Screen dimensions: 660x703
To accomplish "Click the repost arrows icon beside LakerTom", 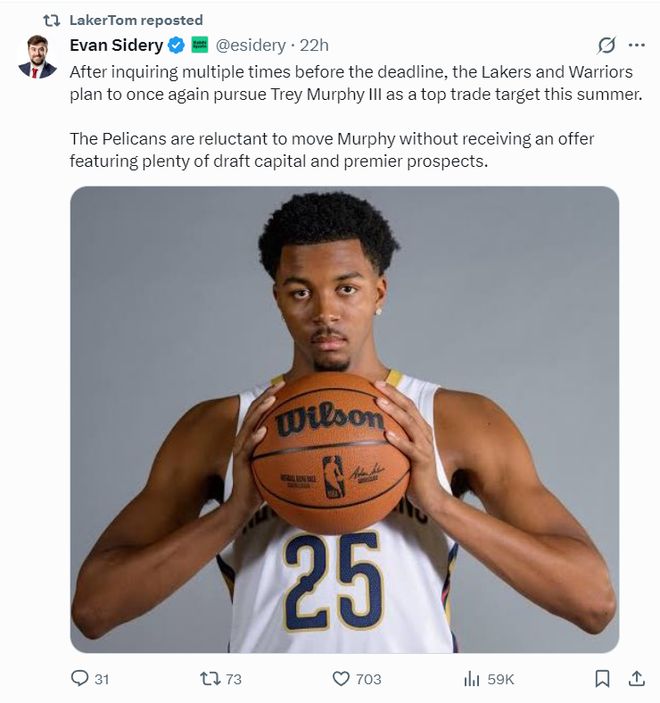I will tap(52, 20).
